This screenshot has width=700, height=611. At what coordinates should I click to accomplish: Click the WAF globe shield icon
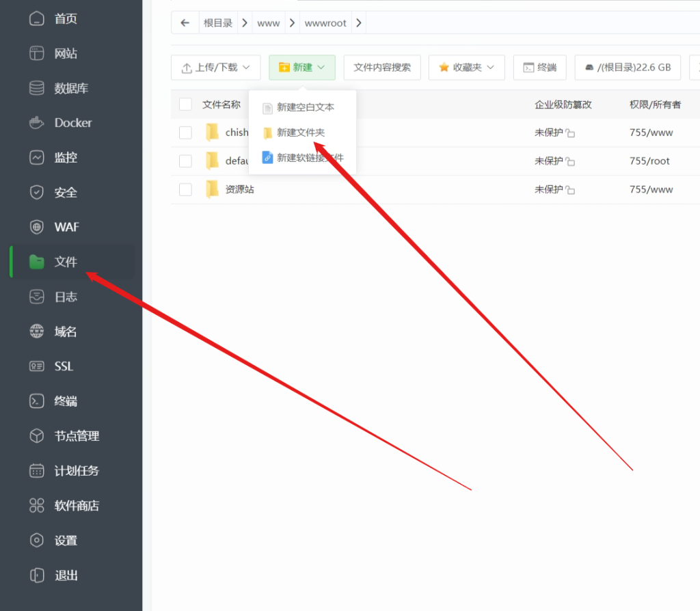[x=37, y=227]
